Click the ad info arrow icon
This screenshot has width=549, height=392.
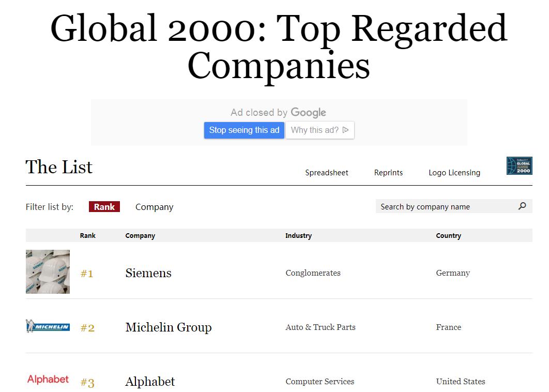click(x=346, y=130)
